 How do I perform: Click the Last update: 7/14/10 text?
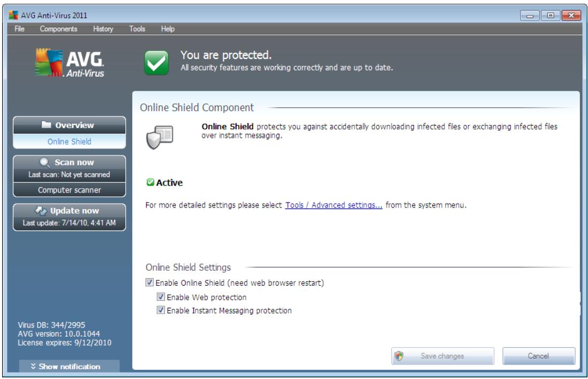(x=70, y=222)
